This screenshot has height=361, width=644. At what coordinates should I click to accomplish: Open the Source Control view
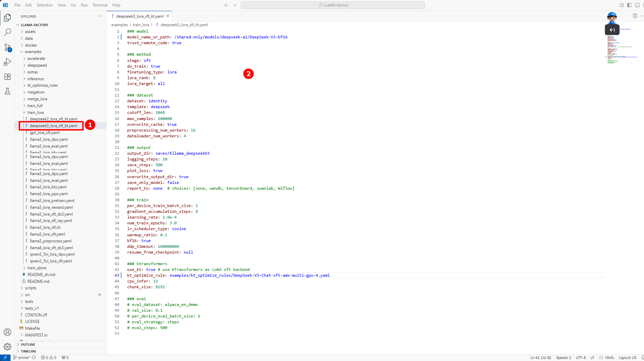tap(7, 47)
